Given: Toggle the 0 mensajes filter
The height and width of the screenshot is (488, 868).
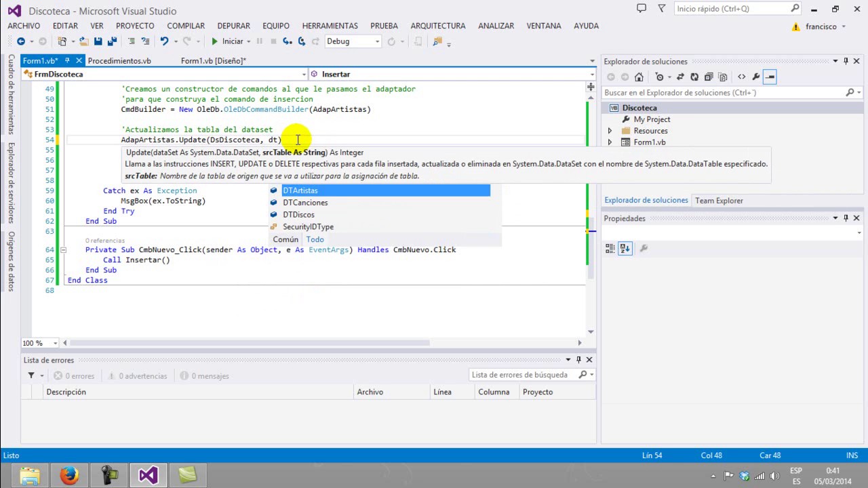Looking at the screenshot, I should 204,375.
